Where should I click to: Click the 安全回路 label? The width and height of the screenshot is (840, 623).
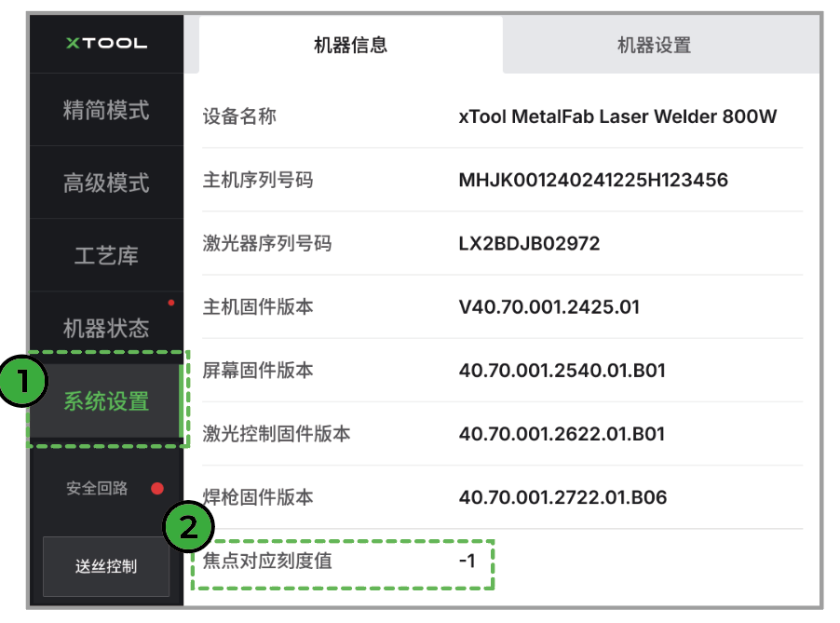click(97, 488)
